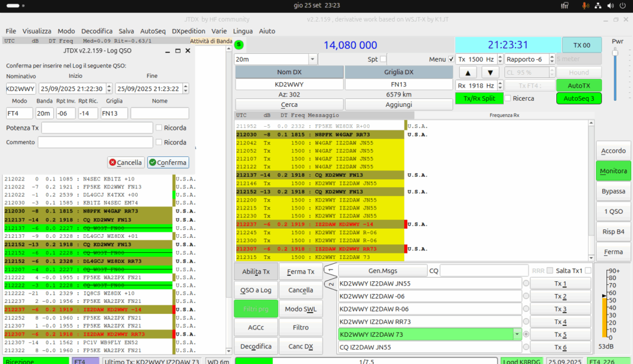Check Ricorda next to Potenza Tx
The width and height of the screenshot is (633, 364).
(x=159, y=127)
